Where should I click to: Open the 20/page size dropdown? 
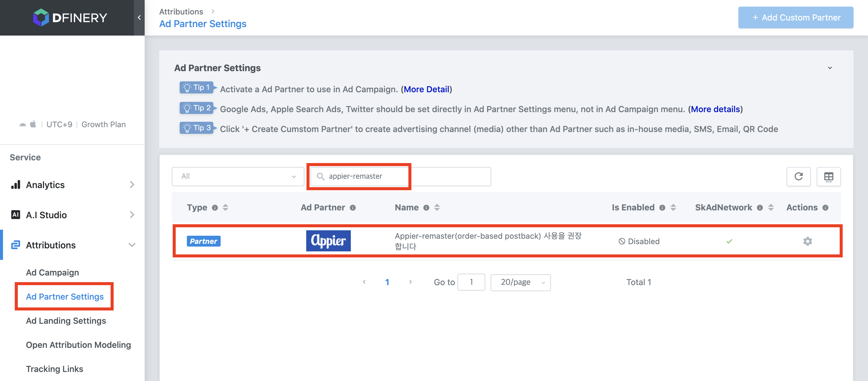[x=520, y=282]
